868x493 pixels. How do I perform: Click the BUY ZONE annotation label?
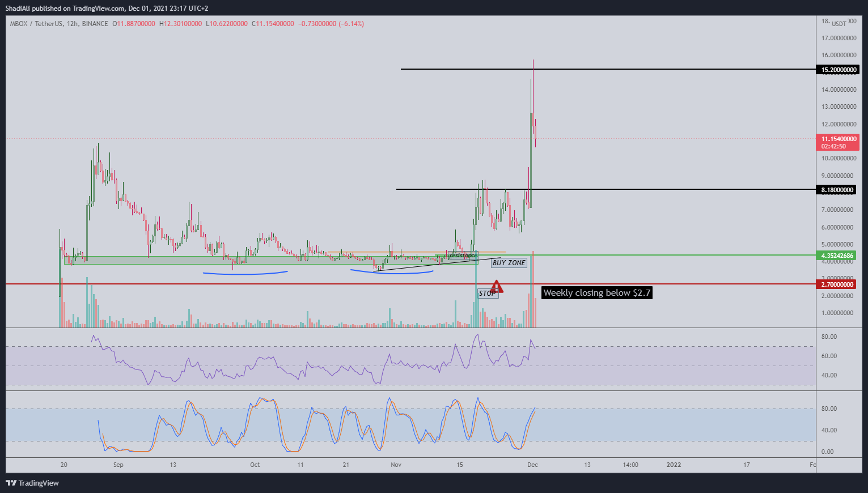[509, 263]
